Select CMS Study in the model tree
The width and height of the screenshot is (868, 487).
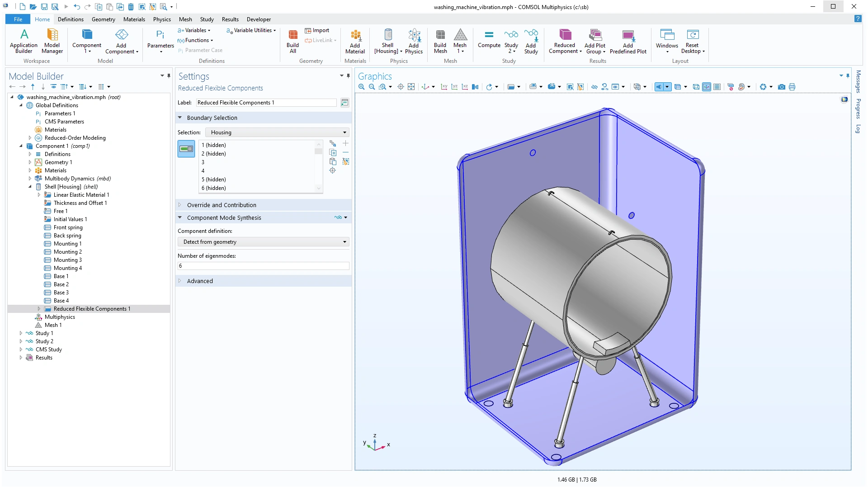tap(48, 350)
